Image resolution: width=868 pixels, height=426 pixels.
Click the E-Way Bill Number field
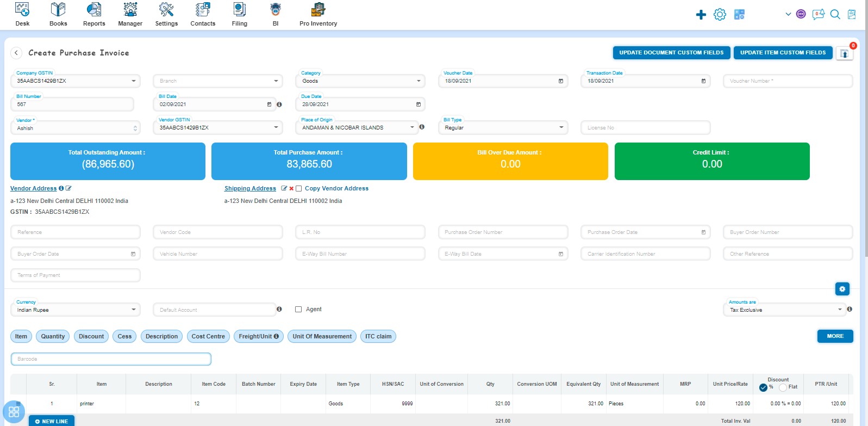pos(360,254)
